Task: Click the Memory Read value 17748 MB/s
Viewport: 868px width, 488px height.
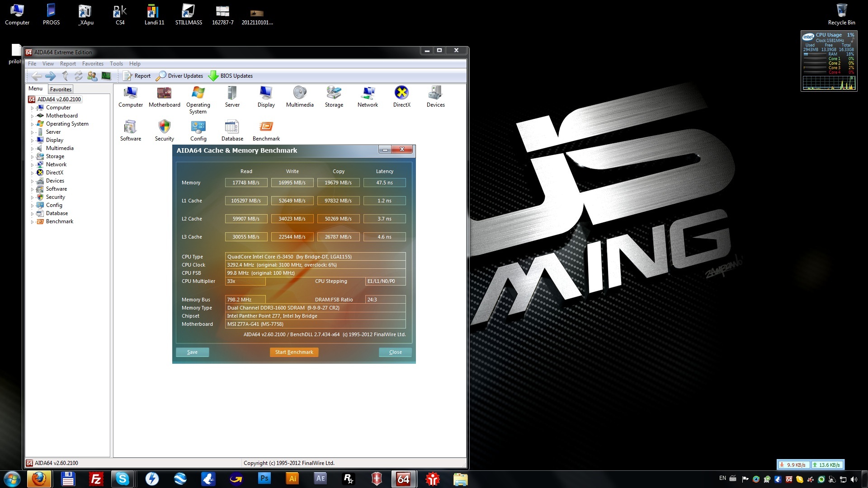Action: (246, 183)
